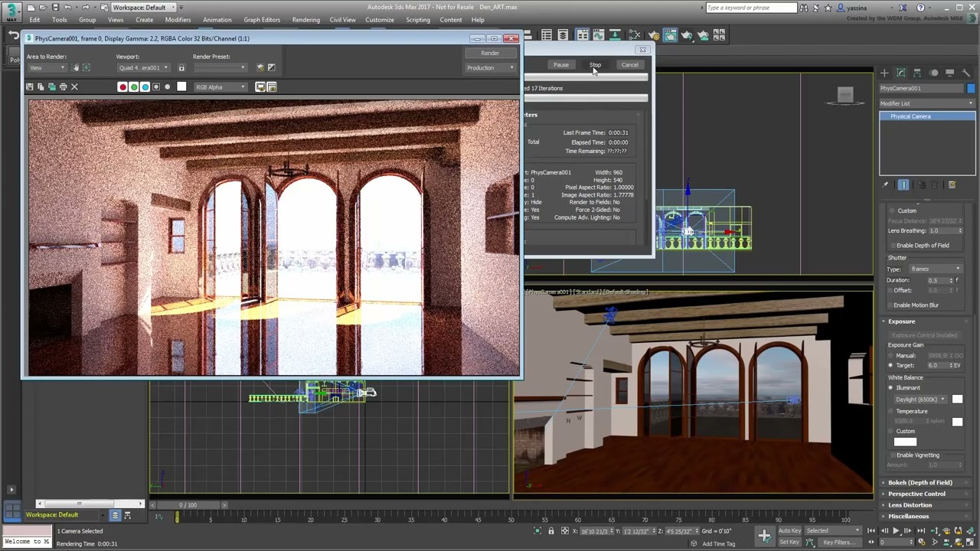Click object color swatch beside name
980x551 pixels.
pos(971,88)
